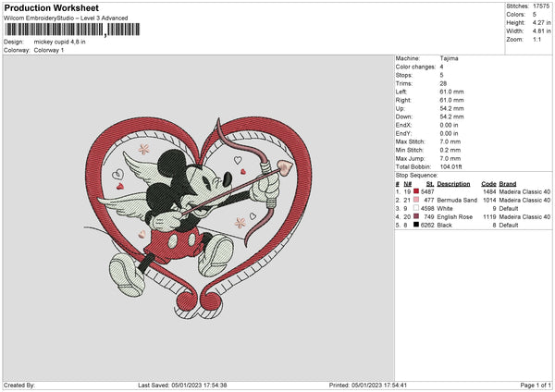Click the 'Description' column header
555x392 pixels.
coord(453,184)
